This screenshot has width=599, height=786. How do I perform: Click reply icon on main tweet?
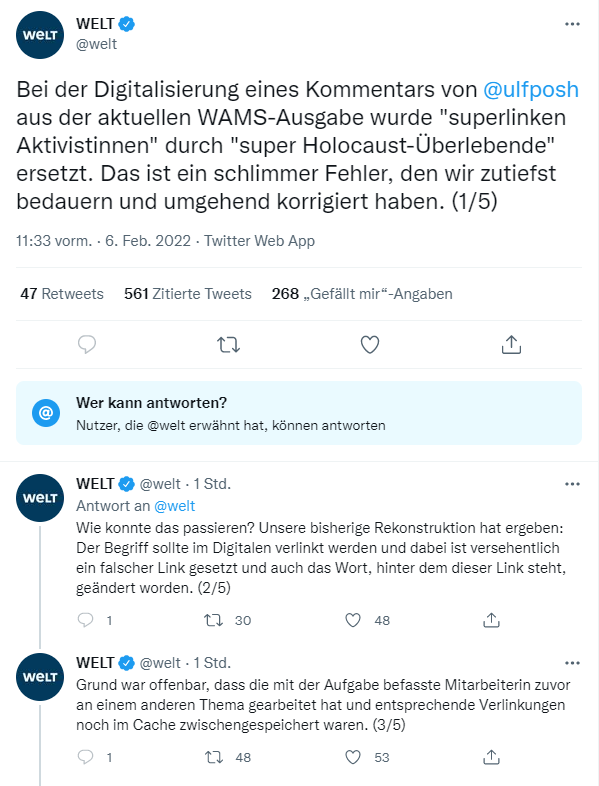(x=87, y=344)
